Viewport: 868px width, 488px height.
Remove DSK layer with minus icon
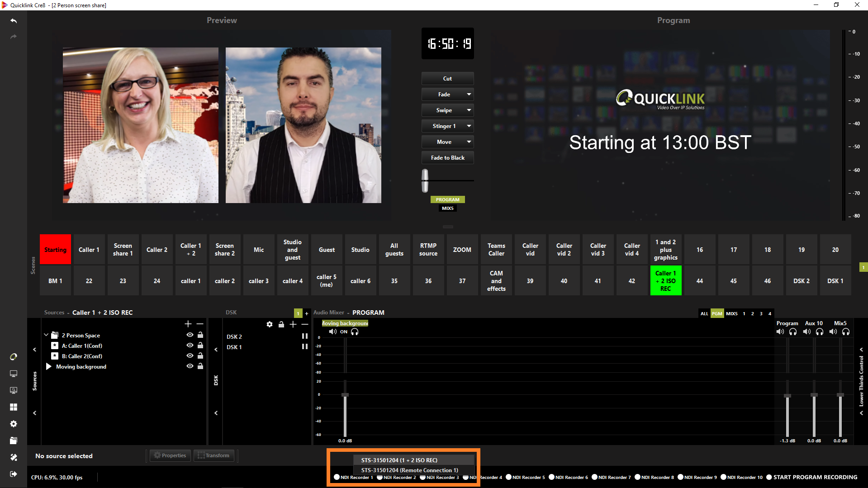click(x=305, y=324)
